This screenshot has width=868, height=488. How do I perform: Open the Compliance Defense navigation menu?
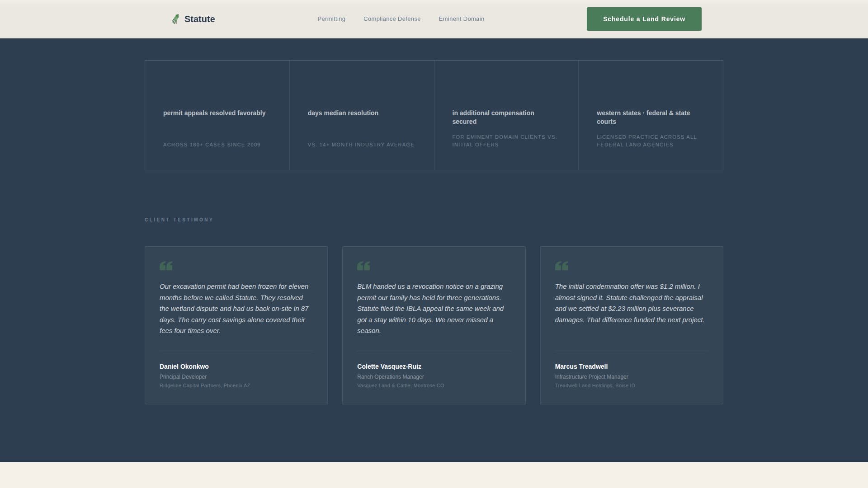coord(392,19)
